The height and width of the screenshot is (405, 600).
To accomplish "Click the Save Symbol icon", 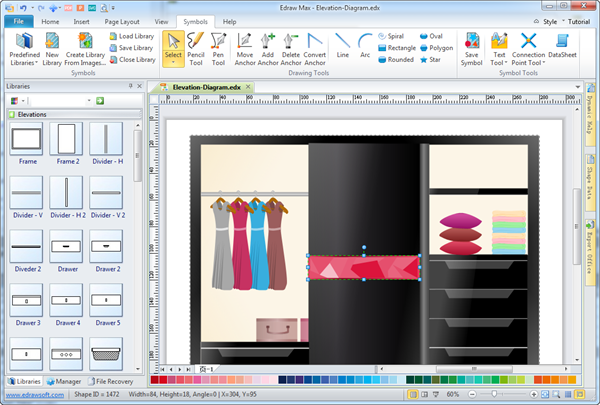I will point(471,47).
